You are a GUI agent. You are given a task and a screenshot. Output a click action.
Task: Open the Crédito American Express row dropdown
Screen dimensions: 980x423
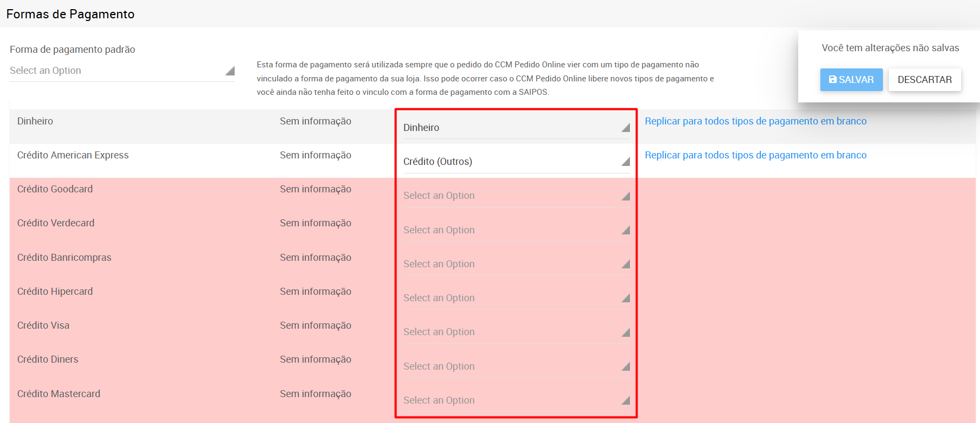pos(517,162)
